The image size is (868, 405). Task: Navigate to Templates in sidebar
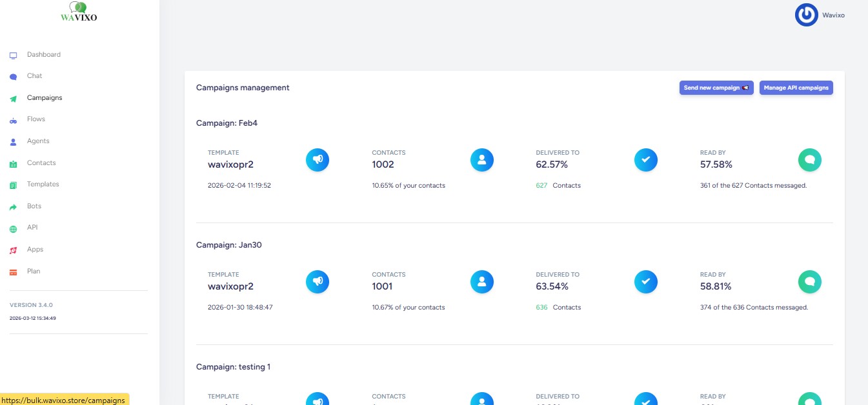43,184
